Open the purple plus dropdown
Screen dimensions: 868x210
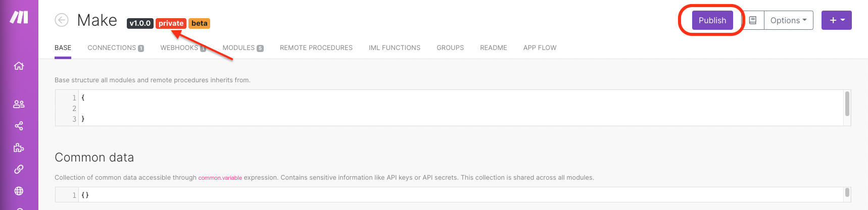(836, 20)
